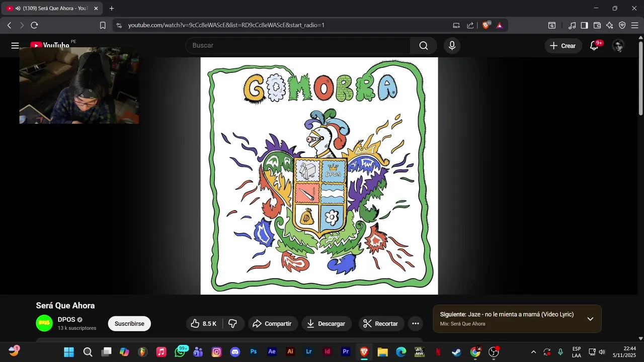644x362 pixels.
Task: Click the Gomorra album art video player
Action: [319, 176]
